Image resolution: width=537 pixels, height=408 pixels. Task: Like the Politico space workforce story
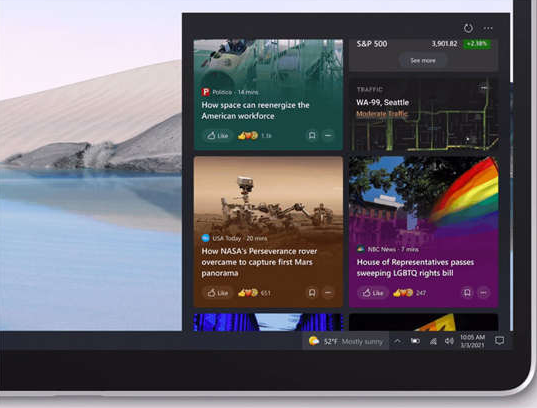pyautogui.click(x=218, y=136)
